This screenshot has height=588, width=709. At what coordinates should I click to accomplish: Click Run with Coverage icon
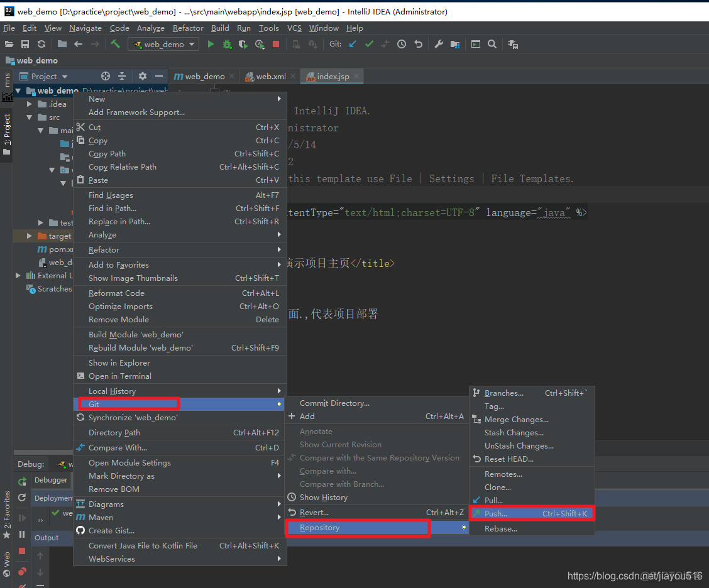(x=243, y=45)
